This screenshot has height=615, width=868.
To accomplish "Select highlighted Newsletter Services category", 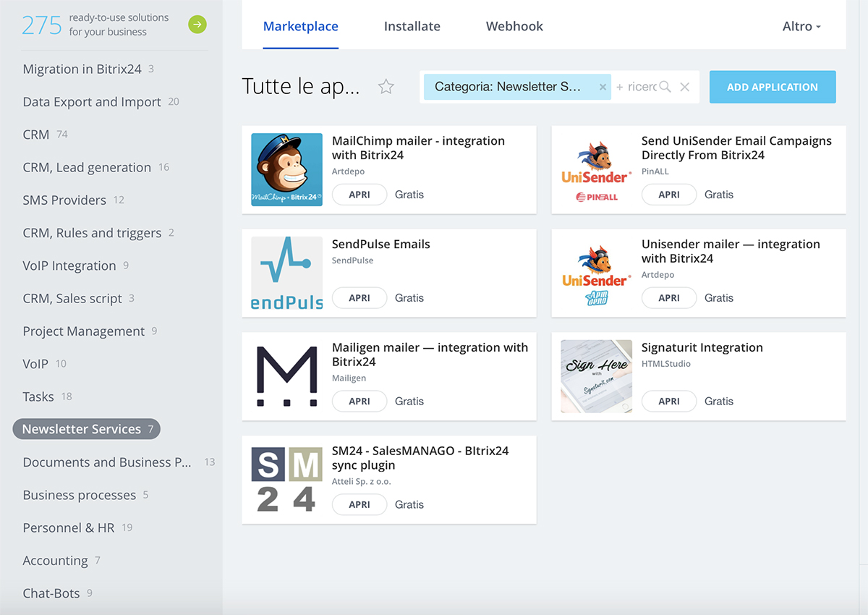I will pyautogui.click(x=87, y=429).
